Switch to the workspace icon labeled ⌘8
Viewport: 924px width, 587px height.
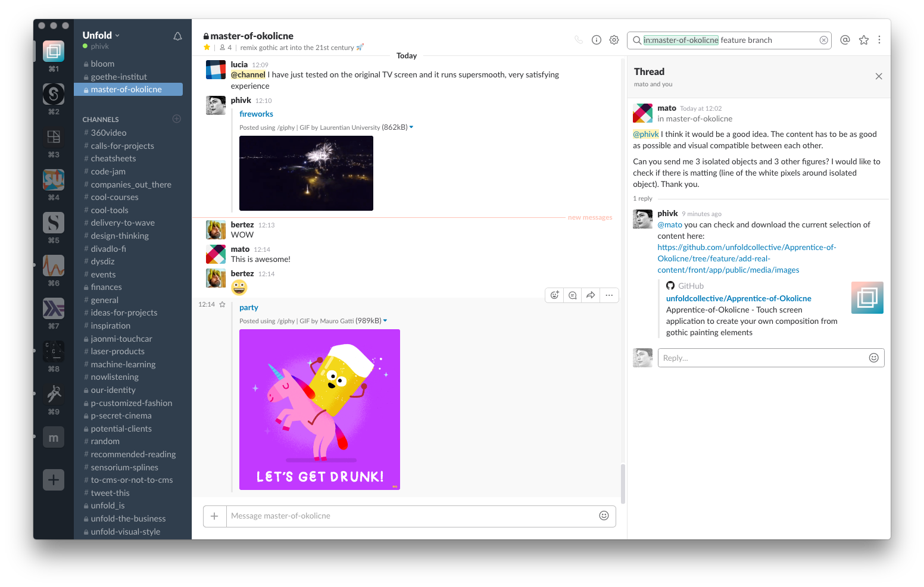coord(54,352)
